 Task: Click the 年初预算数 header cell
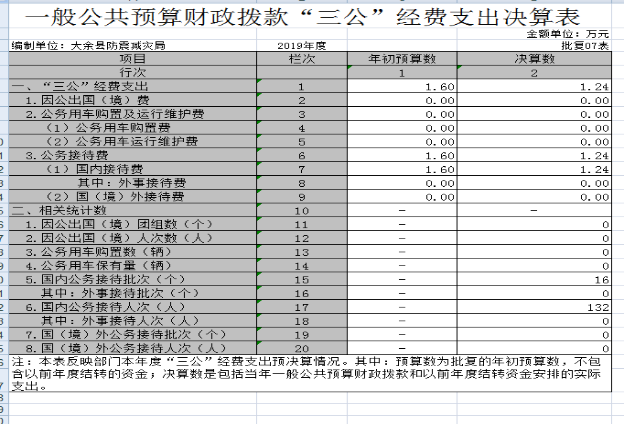pyautogui.click(x=401, y=60)
